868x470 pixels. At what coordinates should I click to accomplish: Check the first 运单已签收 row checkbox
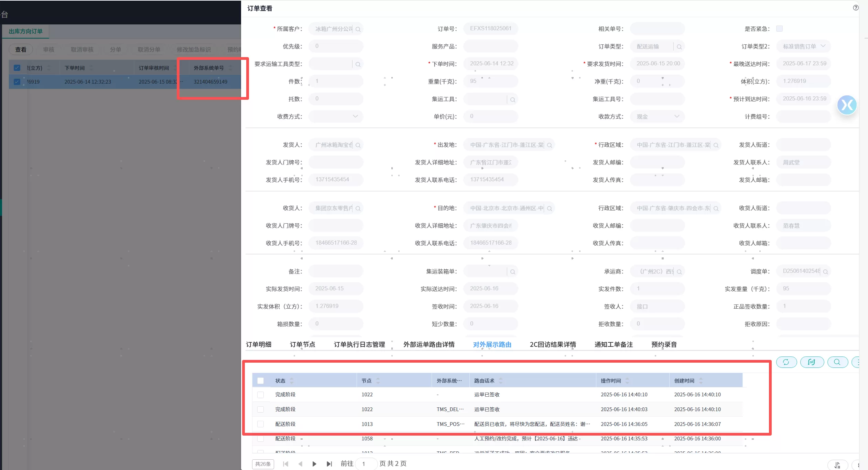261,395
